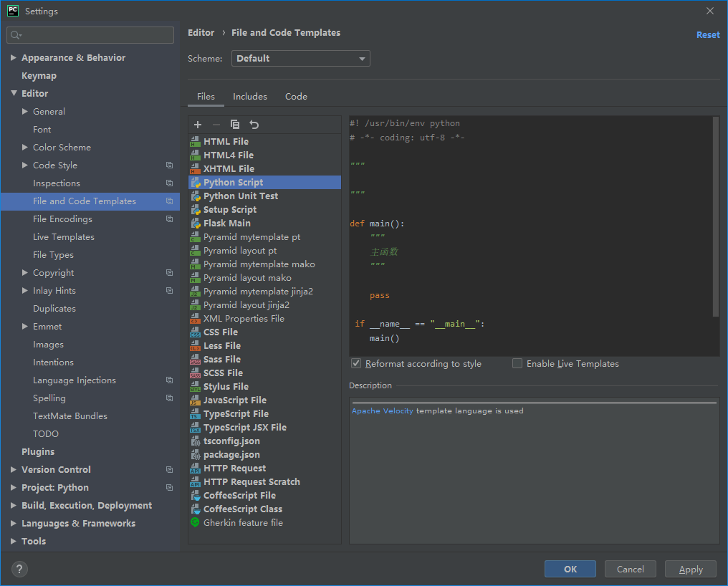Uncheck Reformat according to style
Screen dimensions: 728x586
coord(356,364)
